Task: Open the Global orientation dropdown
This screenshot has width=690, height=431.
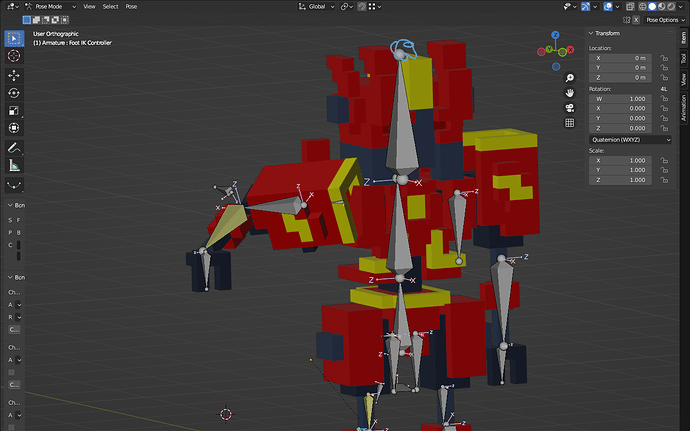Action: click(x=316, y=7)
